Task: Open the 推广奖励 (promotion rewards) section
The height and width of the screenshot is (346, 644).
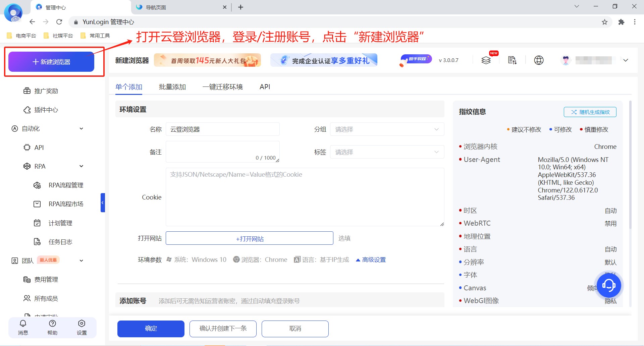Action: 46,91
